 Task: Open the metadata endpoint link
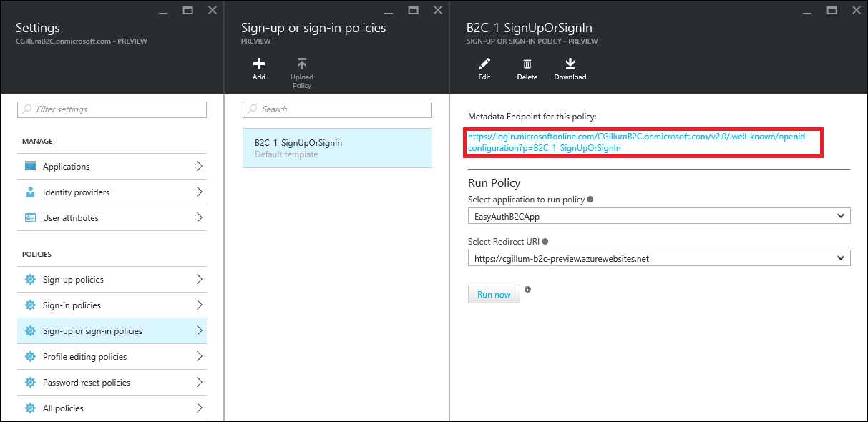[638, 142]
